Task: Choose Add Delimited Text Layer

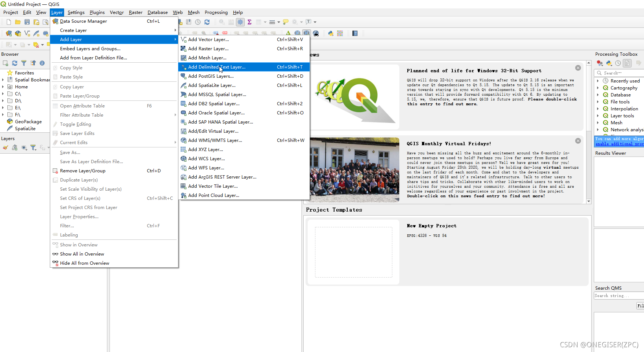Action: tap(244, 67)
